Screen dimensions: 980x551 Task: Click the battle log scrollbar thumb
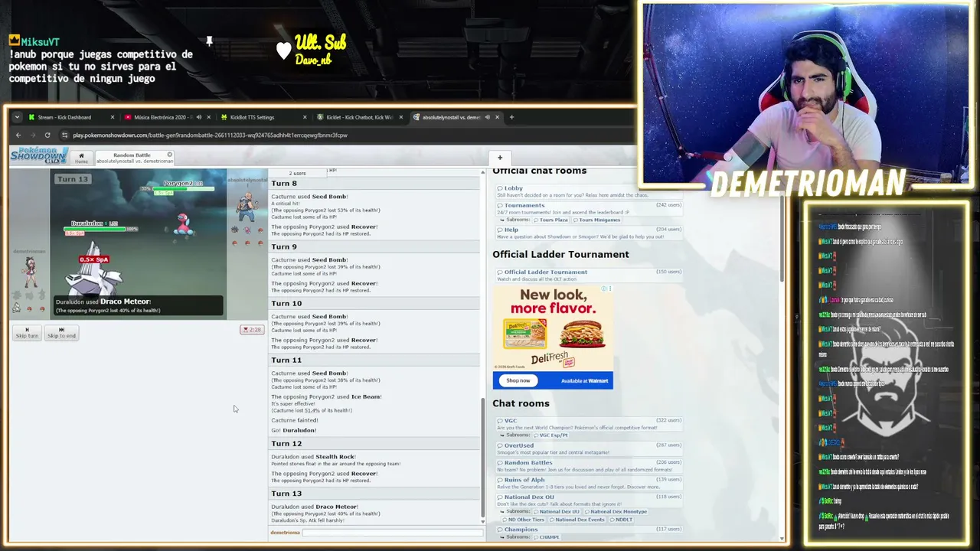482,458
